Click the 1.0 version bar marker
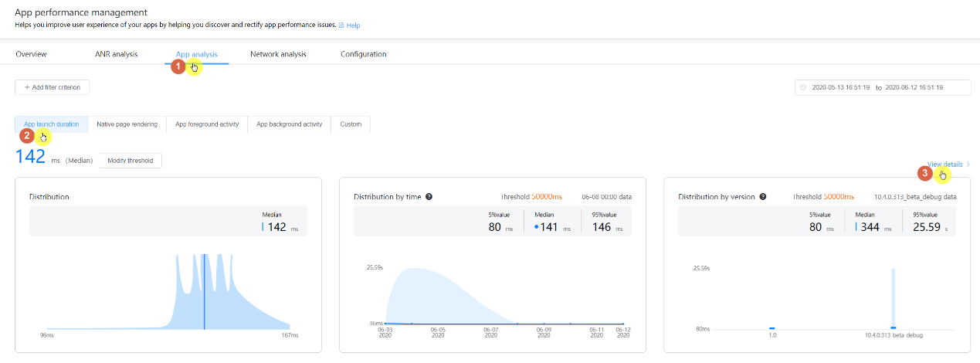980x363 pixels. (771, 327)
